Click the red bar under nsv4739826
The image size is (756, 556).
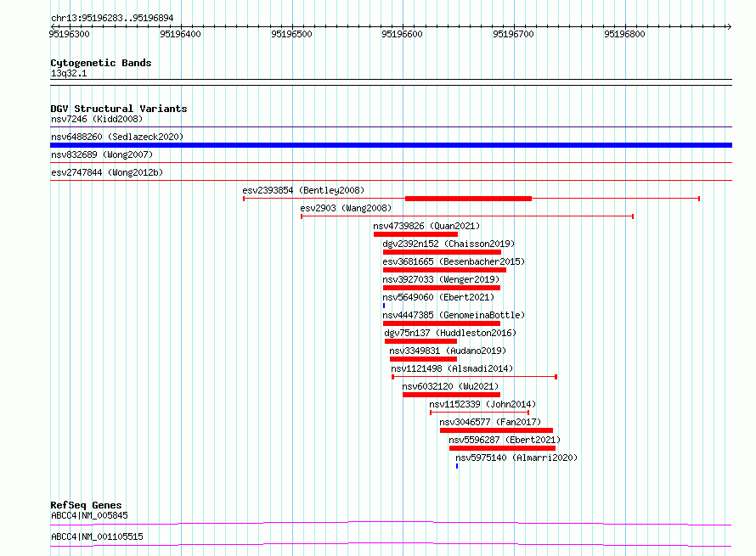click(x=415, y=234)
